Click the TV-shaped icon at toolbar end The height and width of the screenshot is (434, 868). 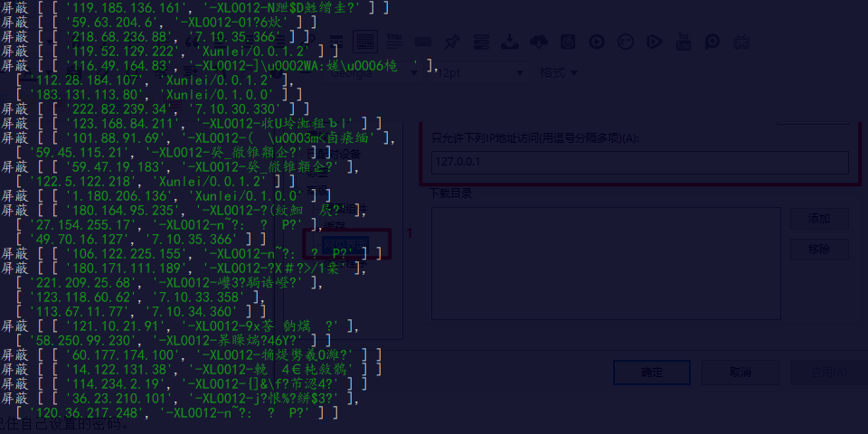click(x=741, y=42)
